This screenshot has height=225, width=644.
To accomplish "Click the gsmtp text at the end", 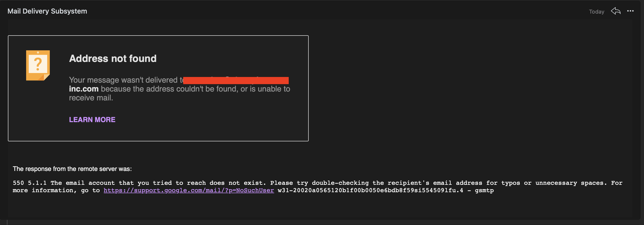I will [x=484, y=190].
